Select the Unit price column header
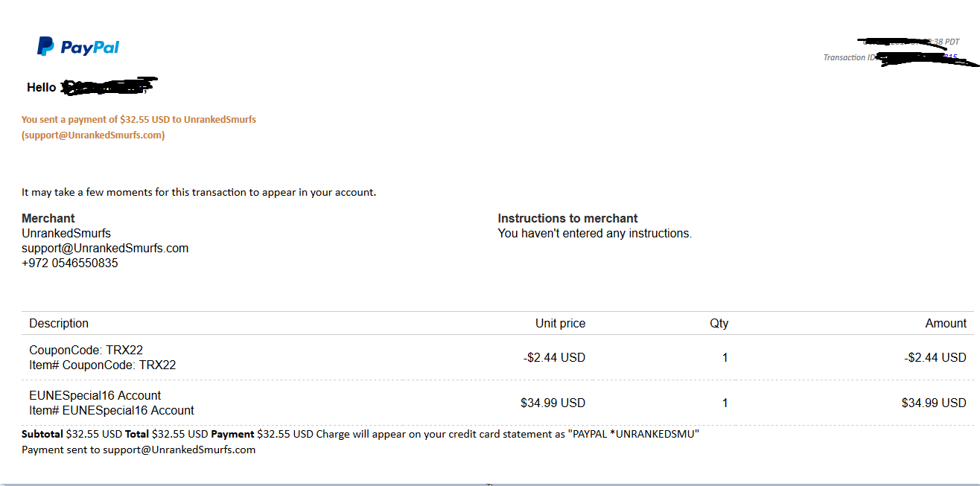Image resolution: width=980 pixels, height=486 pixels. [x=560, y=324]
